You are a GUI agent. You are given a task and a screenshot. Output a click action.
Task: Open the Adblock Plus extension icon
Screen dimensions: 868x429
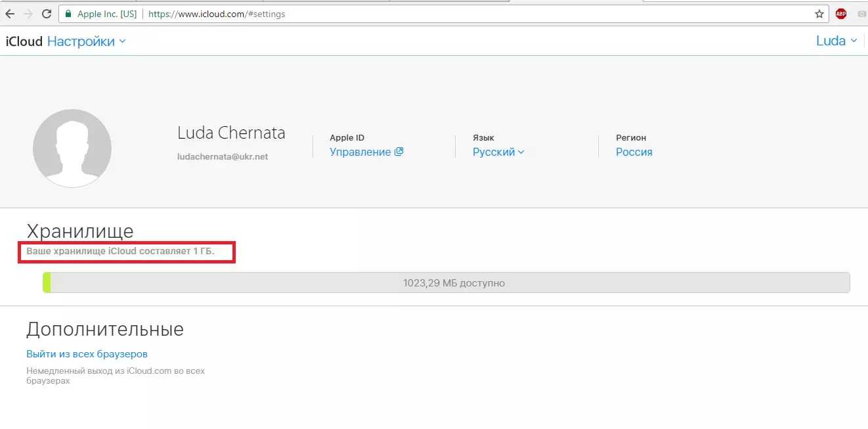[x=840, y=14]
